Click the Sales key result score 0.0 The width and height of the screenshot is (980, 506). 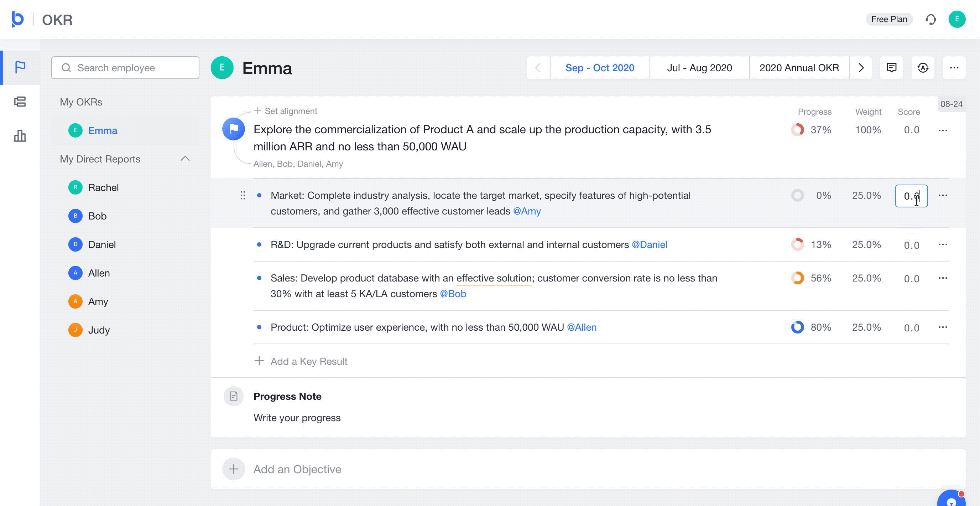coord(911,279)
